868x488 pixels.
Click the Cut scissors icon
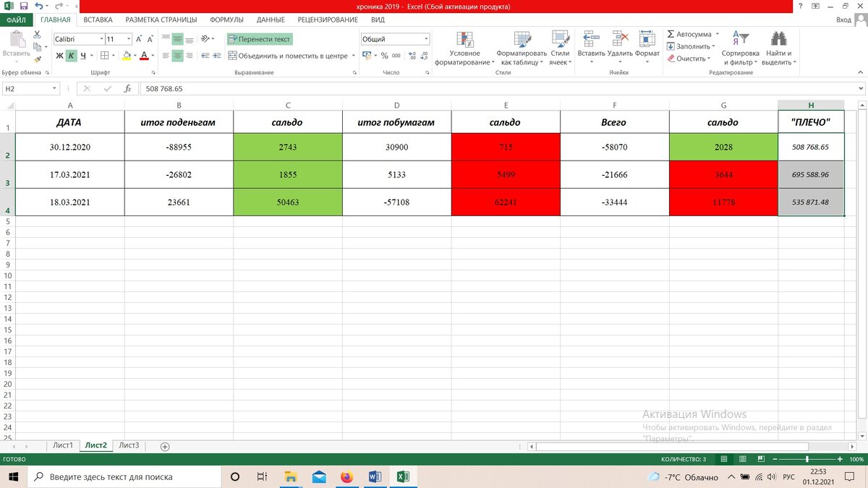coord(38,34)
